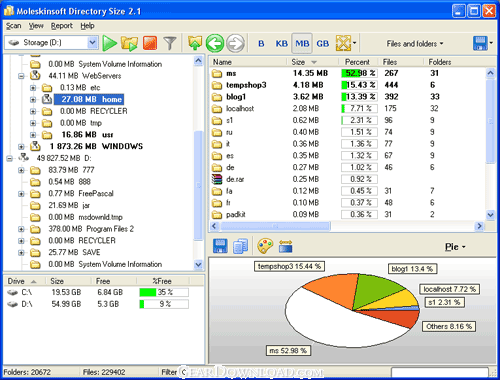Expand the WINDOWS folder tree node
The height and width of the screenshot is (380, 500).
tap(21, 147)
